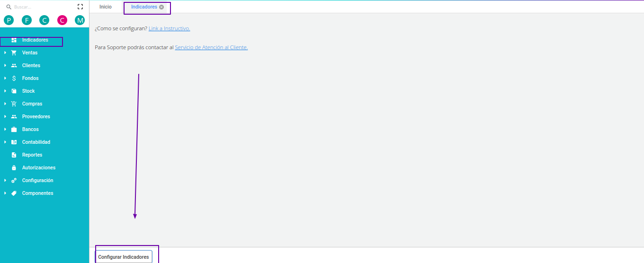Expand the Clientes menu arrow
The image size is (644, 263).
[5, 66]
